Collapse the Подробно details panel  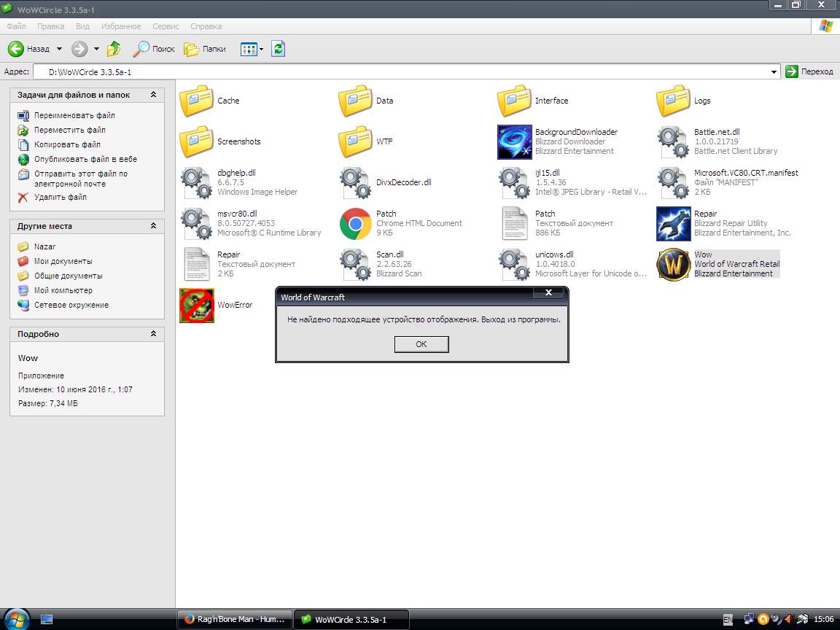(x=153, y=334)
